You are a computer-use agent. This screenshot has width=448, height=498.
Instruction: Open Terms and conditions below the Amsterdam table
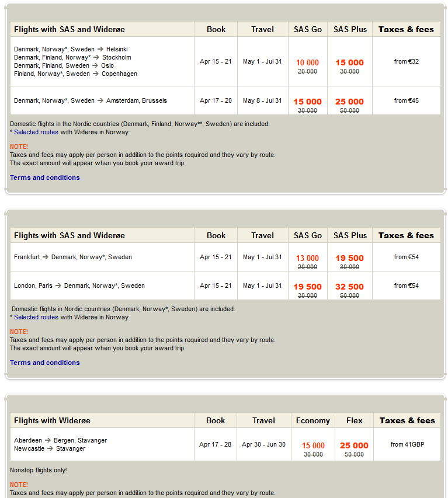point(45,177)
